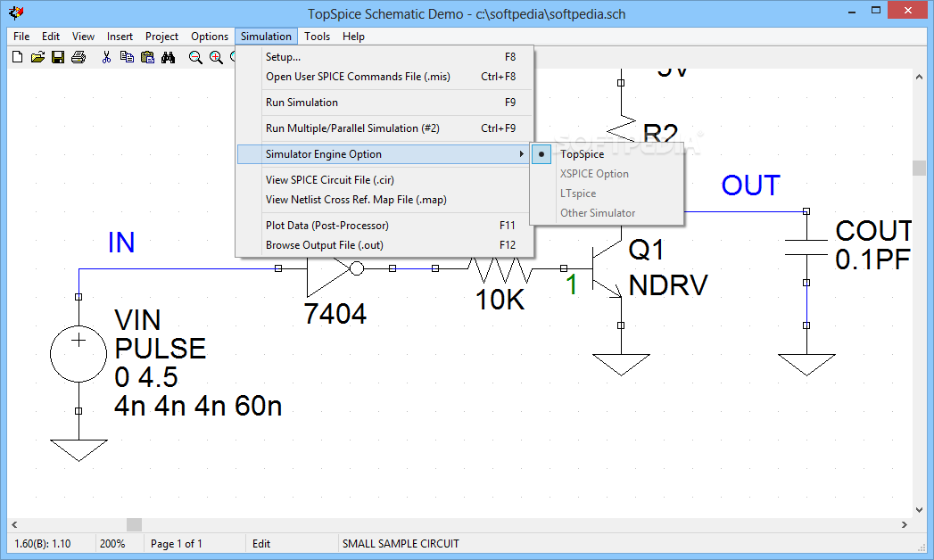Select Run Multiple/Parallel Simulation (#2)
The image size is (934, 560).
pos(384,128)
